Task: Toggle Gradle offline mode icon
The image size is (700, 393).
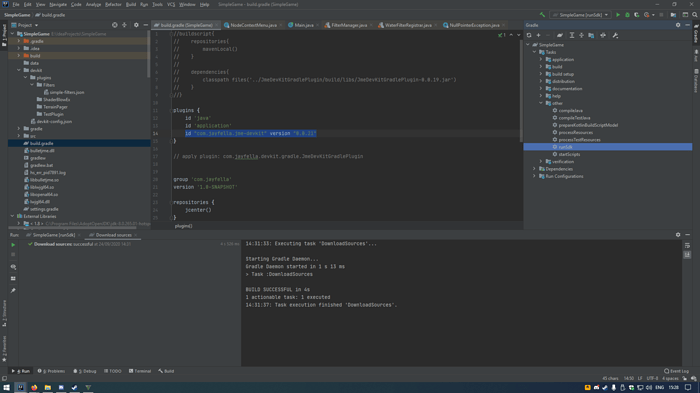Action: [x=603, y=35]
